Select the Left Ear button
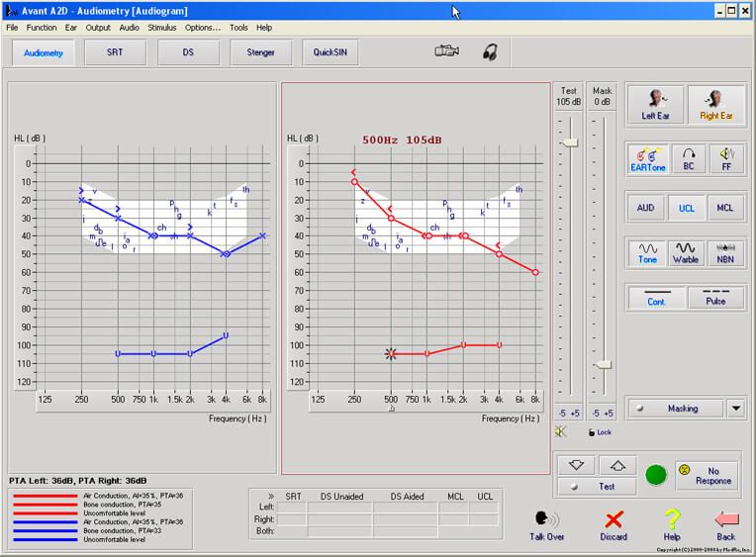The height and width of the screenshot is (557, 756). tap(655, 104)
